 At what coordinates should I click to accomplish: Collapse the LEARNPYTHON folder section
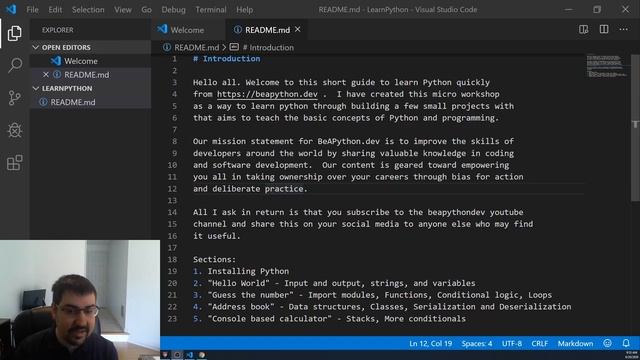pyautogui.click(x=36, y=88)
